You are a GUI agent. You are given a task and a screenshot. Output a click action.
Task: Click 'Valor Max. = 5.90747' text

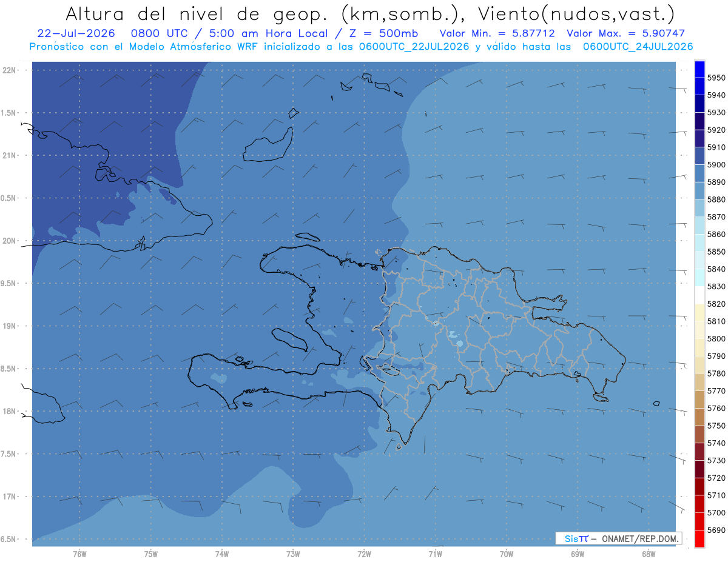[625, 33]
